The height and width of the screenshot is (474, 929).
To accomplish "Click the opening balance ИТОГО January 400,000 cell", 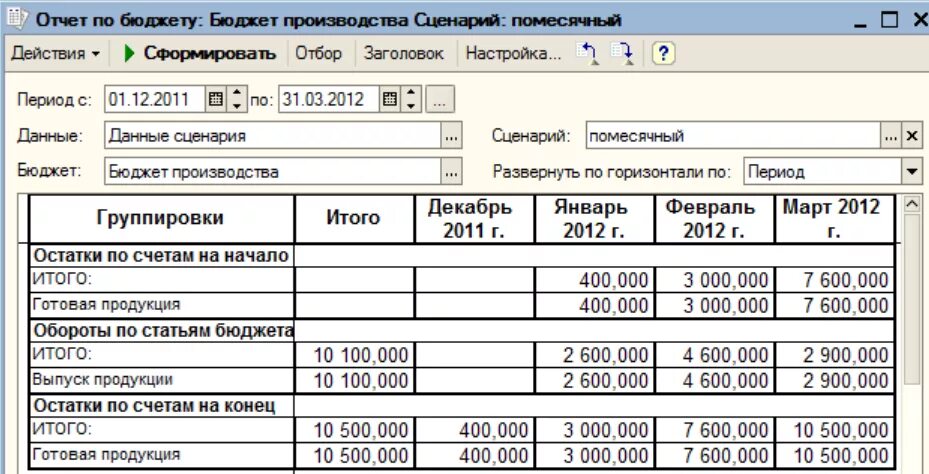I will pos(594,279).
